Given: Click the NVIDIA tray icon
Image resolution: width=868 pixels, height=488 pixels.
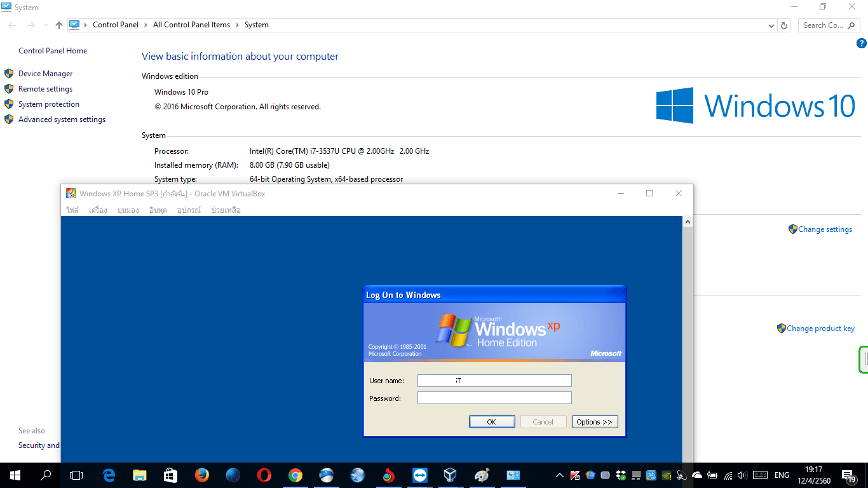Looking at the screenshot, I should (667, 475).
